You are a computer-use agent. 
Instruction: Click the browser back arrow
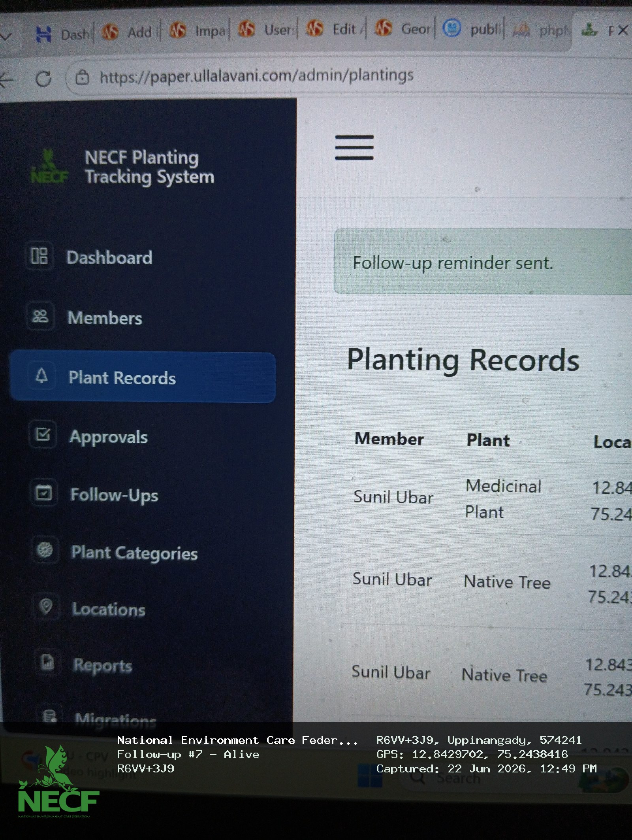(x=7, y=80)
